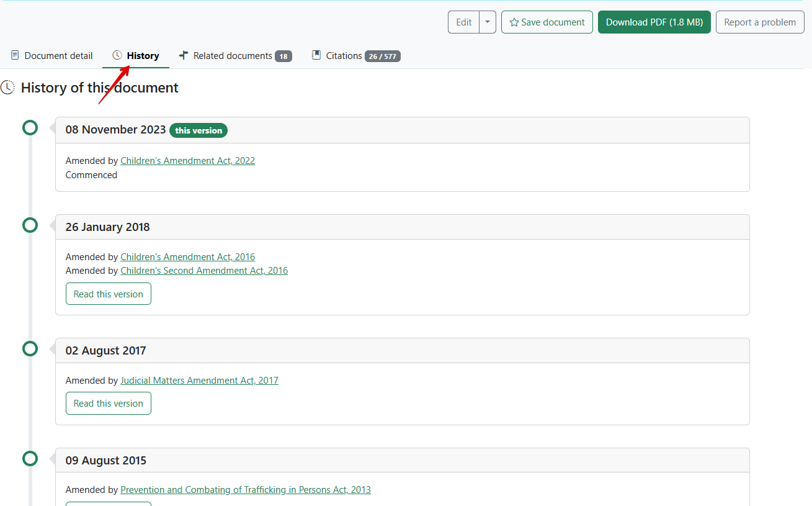Switch to the Document detail tab
Image resolution: width=812 pixels, height=506 pixels.
tap(58, 56)
